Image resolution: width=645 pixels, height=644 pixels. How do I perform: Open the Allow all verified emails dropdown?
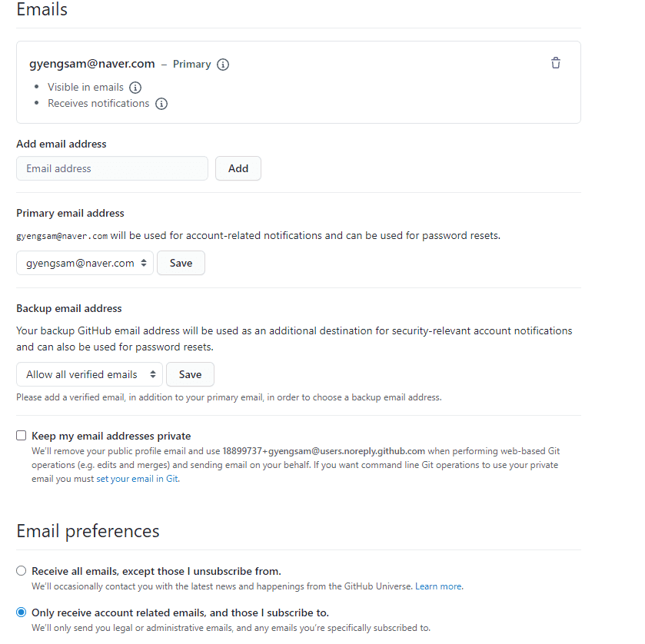pos(90,374)
